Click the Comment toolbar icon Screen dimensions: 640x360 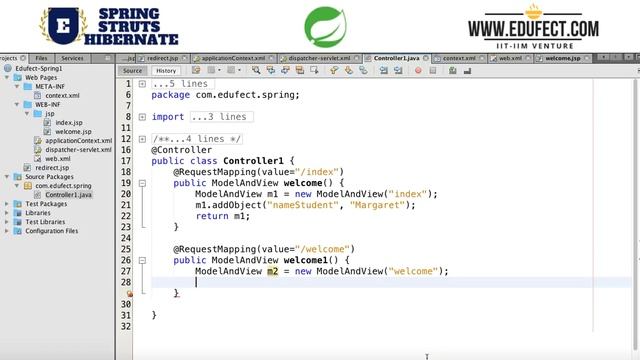453,70
